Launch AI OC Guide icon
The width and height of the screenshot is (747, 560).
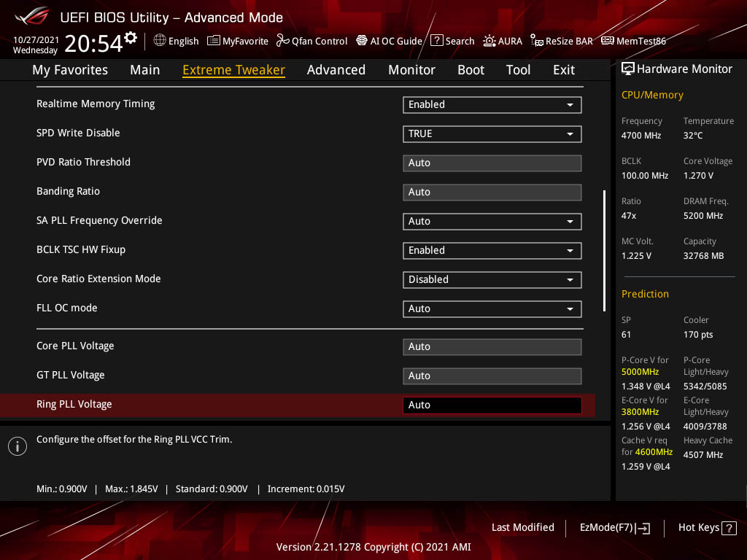[x=362, y=41]
